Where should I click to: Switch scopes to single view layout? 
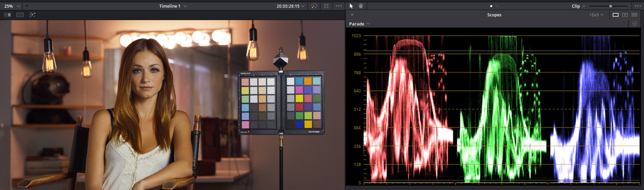click(x=615, y=15)
